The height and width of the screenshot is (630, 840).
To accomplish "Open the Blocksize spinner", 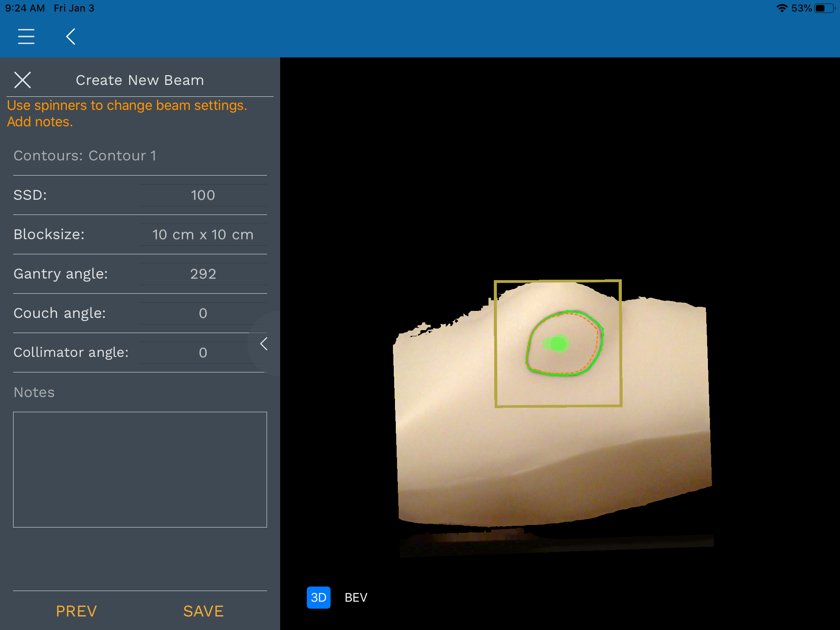I will click(203, 235).
